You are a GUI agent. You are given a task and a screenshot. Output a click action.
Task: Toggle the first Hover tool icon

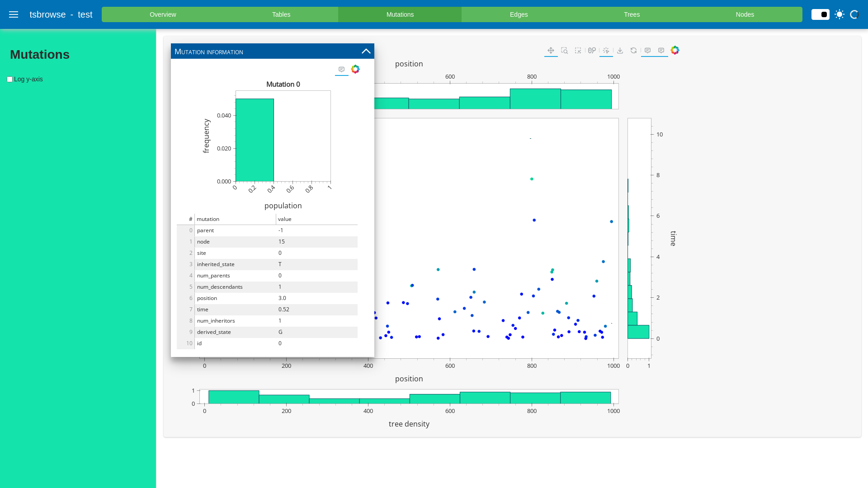coord(647,51)
